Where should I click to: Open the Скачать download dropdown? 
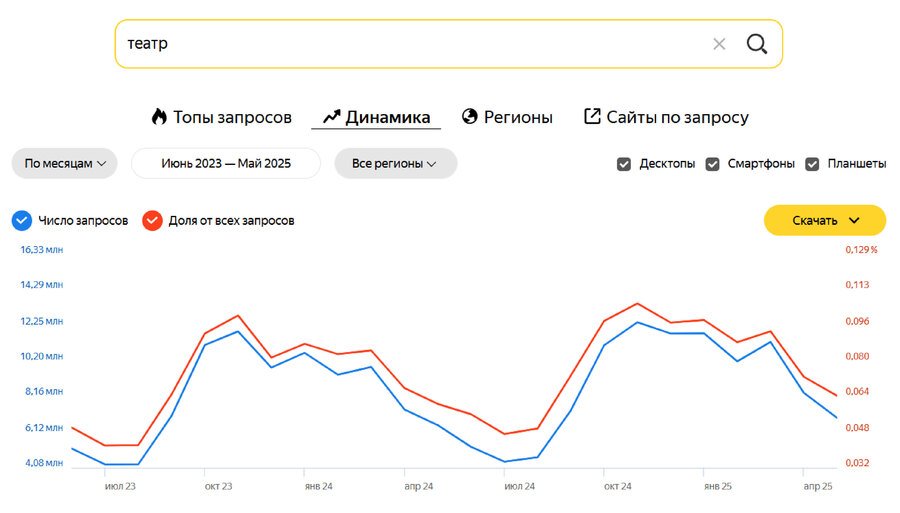point(825,220)
